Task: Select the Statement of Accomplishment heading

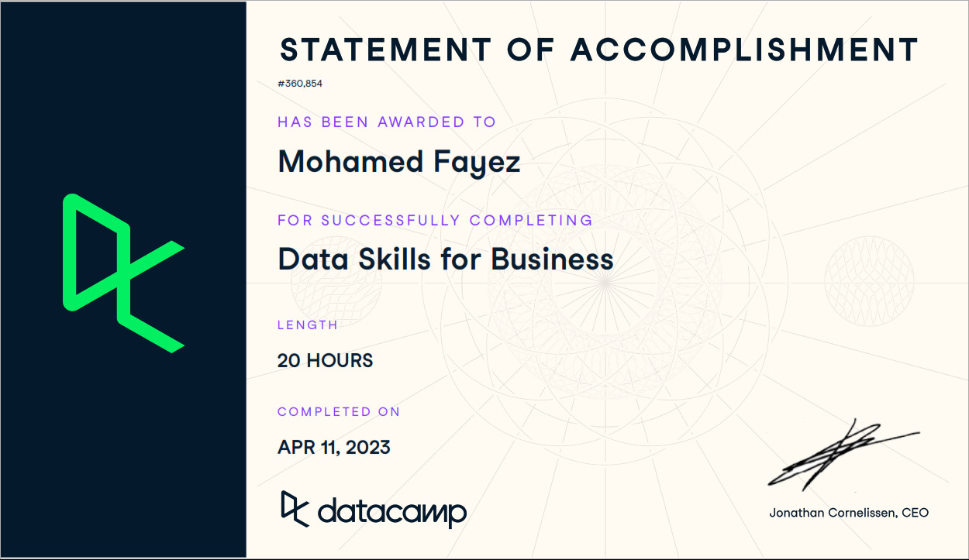Action: 598,50
